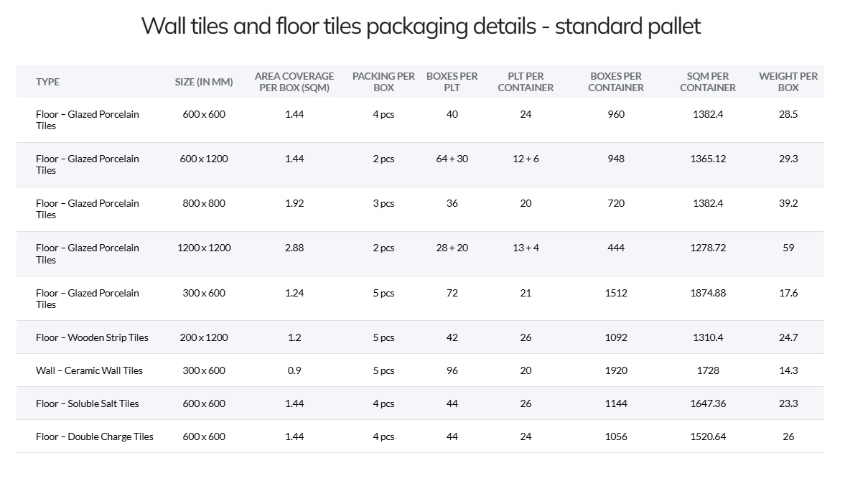
Task: Click the "BOXES PER CONTAINER" column header
Action: point(616,82)
